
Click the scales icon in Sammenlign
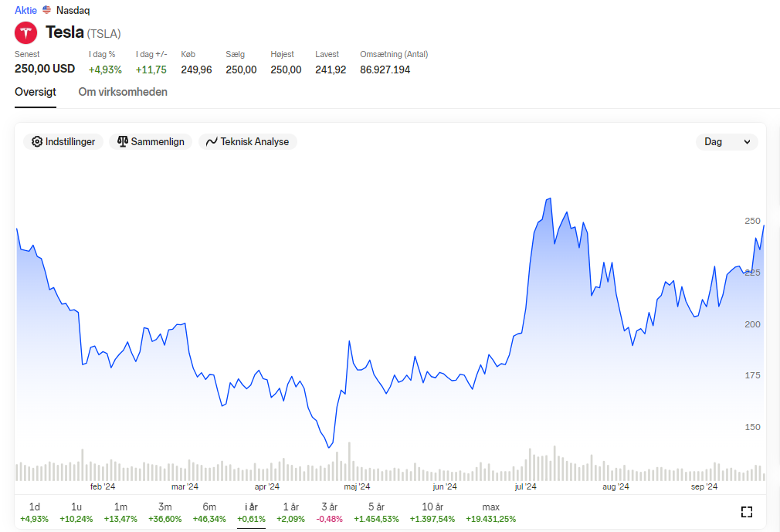(123, 141)
